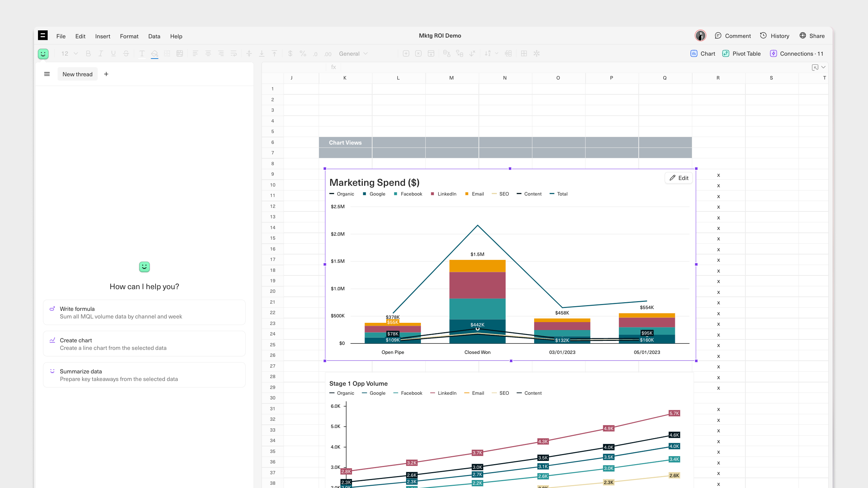Apply percent number format
Image resolution: width=868 pixels, height=488 pixels.
pos(303,53)
